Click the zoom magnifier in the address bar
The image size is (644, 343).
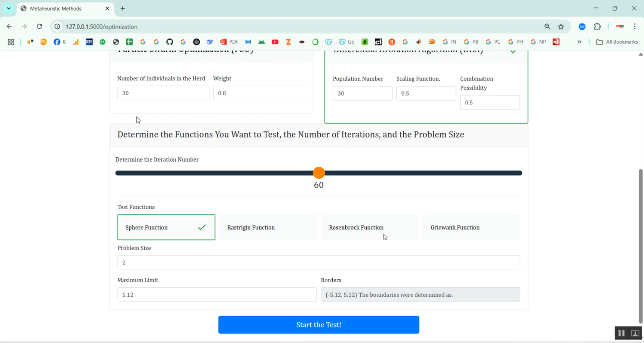(x=547, y=27)
